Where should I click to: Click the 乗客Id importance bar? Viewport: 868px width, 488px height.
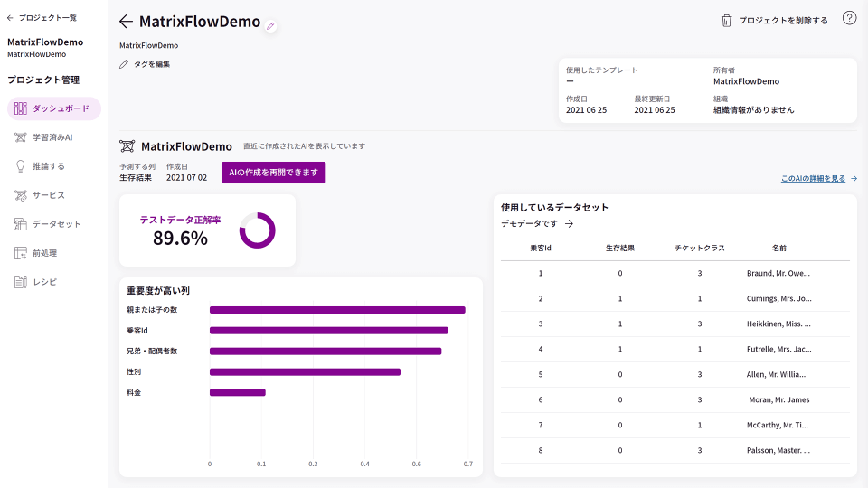pyautogui.click(x=329, y=331)
